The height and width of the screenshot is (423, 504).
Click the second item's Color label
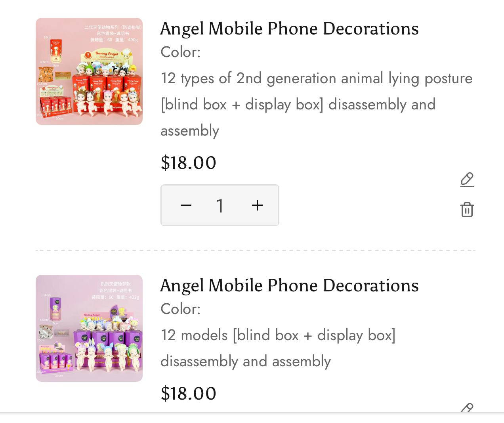[x=180, y=309]
